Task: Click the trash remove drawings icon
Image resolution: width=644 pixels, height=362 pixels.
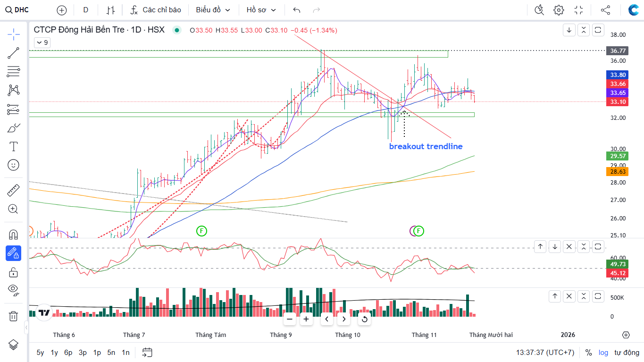Action: [13, 316]
